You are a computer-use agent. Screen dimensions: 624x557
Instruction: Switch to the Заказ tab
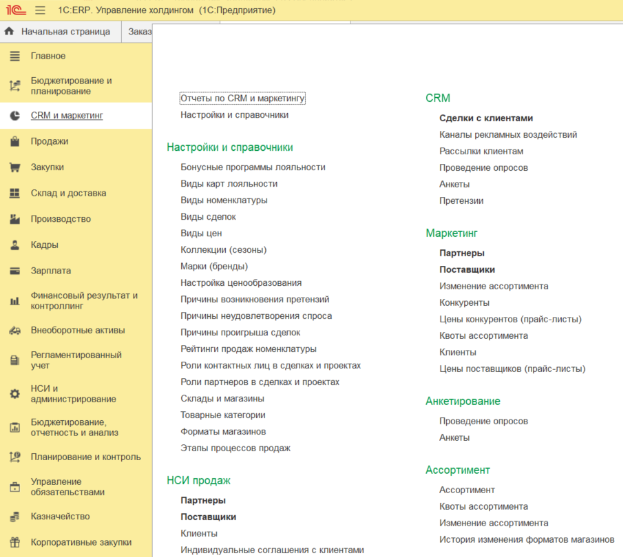tap(138, 32)
